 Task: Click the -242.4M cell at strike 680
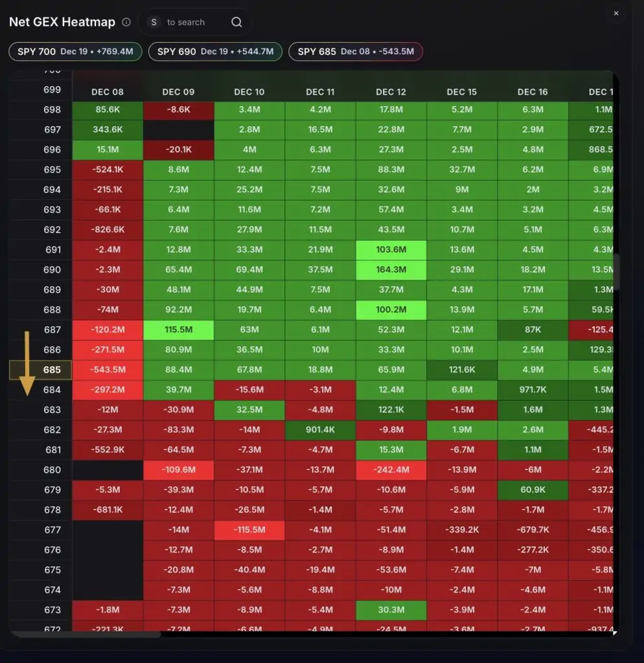click(x=391, y=470)
